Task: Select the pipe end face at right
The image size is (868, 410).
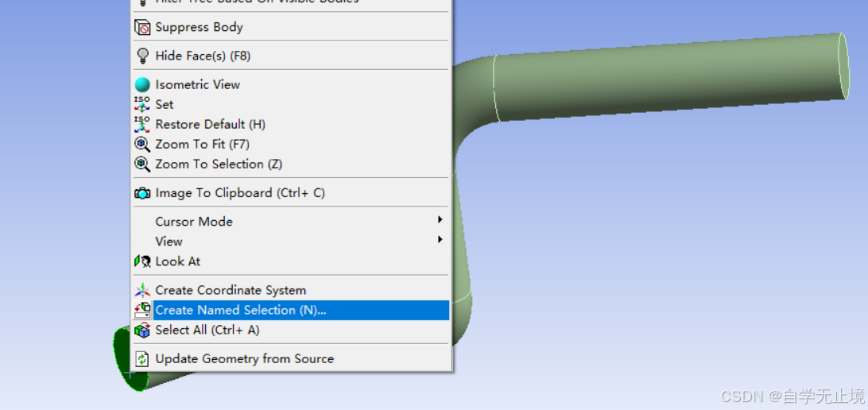Action: pyautogui.click(x=844, y=67)
